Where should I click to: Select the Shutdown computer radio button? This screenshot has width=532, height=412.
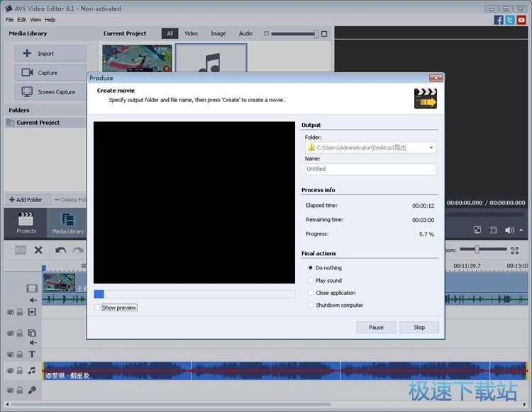(x=310, y=305)
